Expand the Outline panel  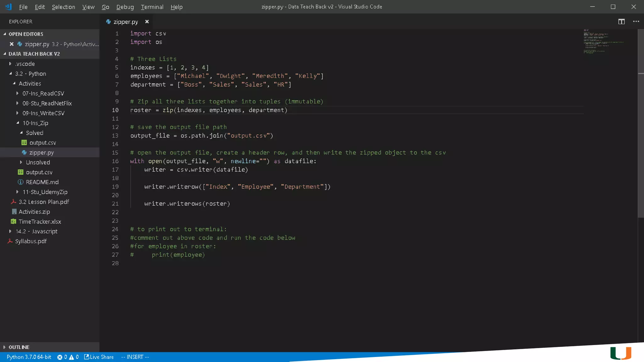pyautogui.click(x=19, y=347)
